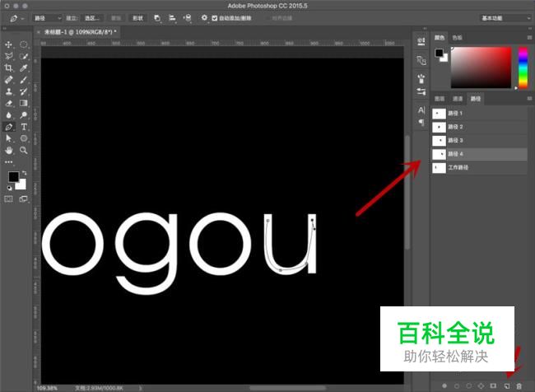
Task: Select the 路径 1 row
Action: tap(479, 114)
